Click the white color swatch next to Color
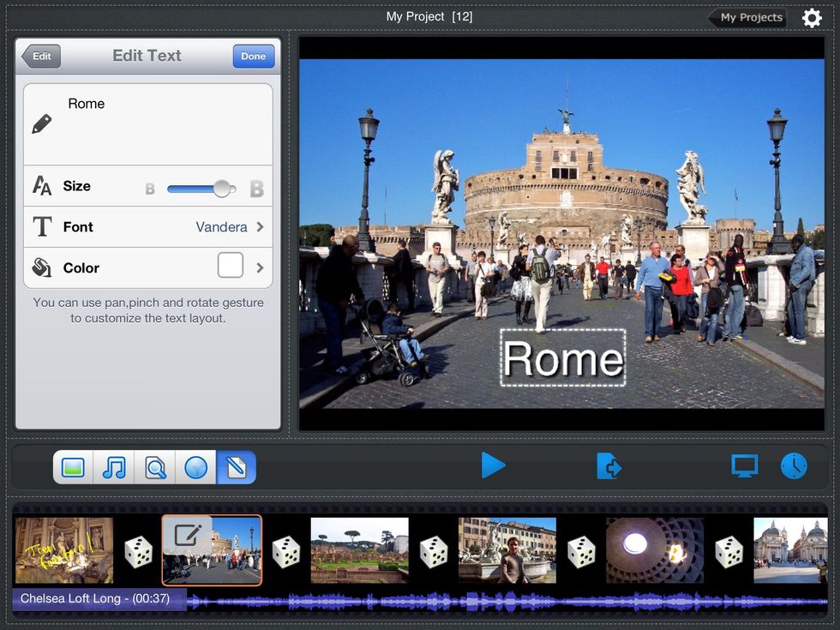The image size is (840, 630). [230, 266]
